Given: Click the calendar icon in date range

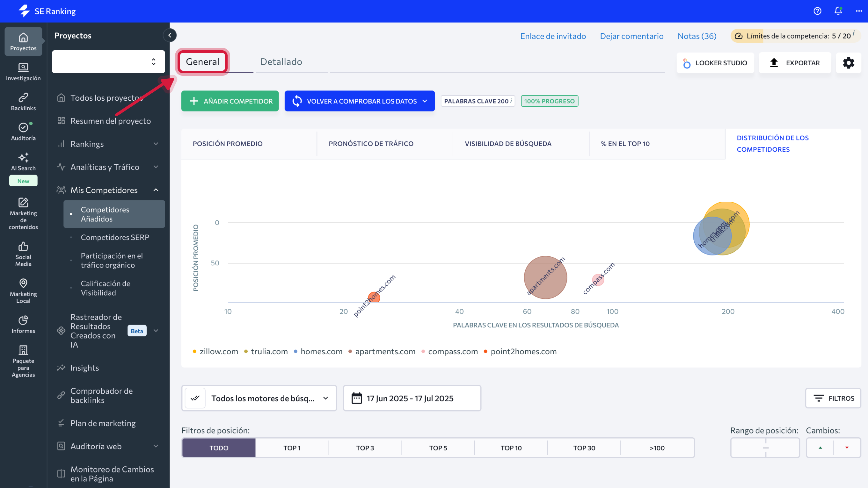Looking at the screenshot, I should [356, 398].
